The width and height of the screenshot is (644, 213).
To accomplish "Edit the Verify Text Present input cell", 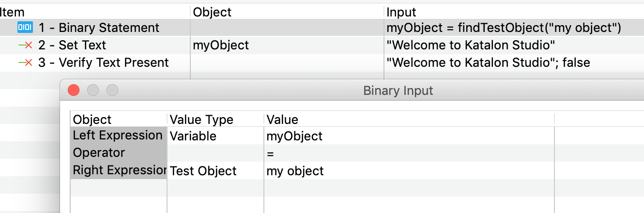I will [x=488, y=63].
